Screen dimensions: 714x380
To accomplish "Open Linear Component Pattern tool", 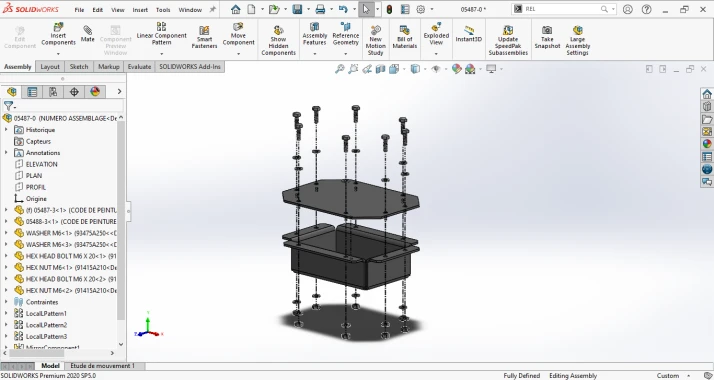I will [161, 34].
